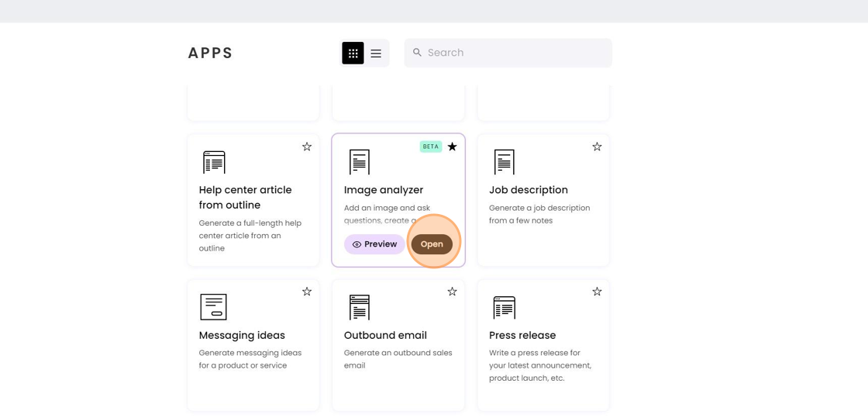Click the search magnifier icon
The width and height of the screenshot is (868, 418).
click(x=418, y=53)
